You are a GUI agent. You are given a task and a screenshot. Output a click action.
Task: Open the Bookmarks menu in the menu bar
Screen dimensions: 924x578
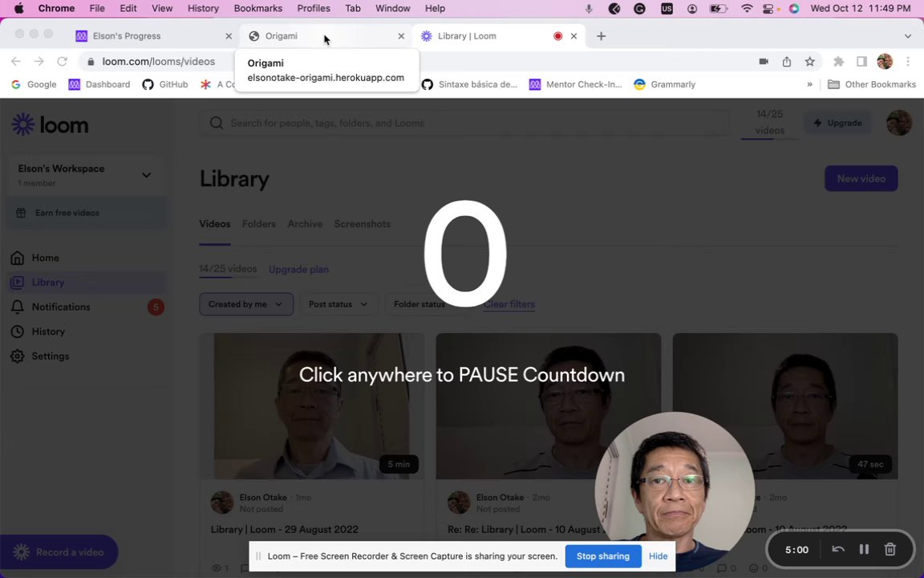[x=258, y=8]
